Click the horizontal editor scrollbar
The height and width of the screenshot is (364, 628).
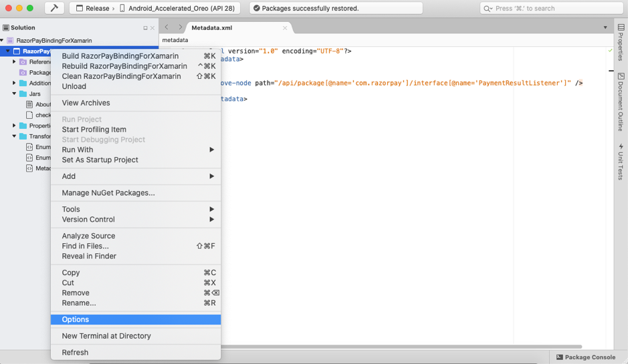pyautogui.click(x=401, y=347)
